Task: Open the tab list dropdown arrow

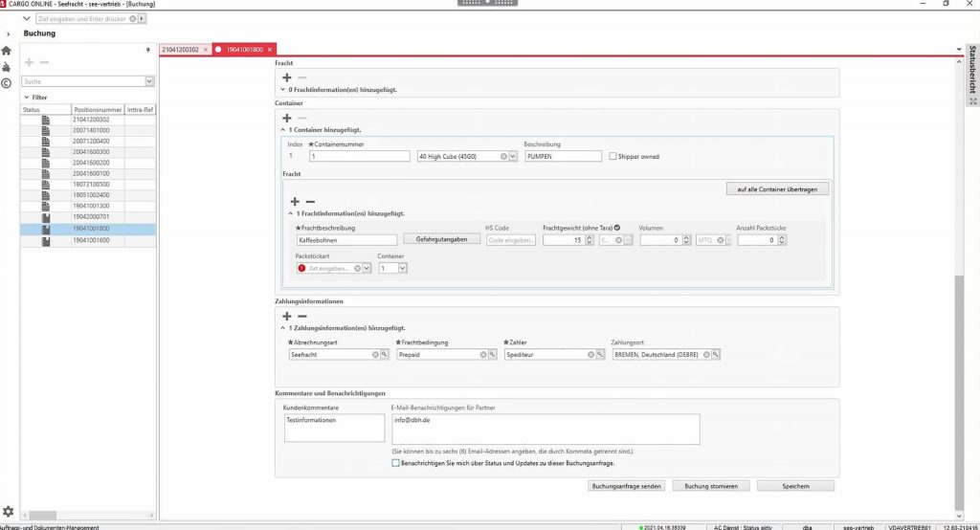Action: (x=959, y=50)
